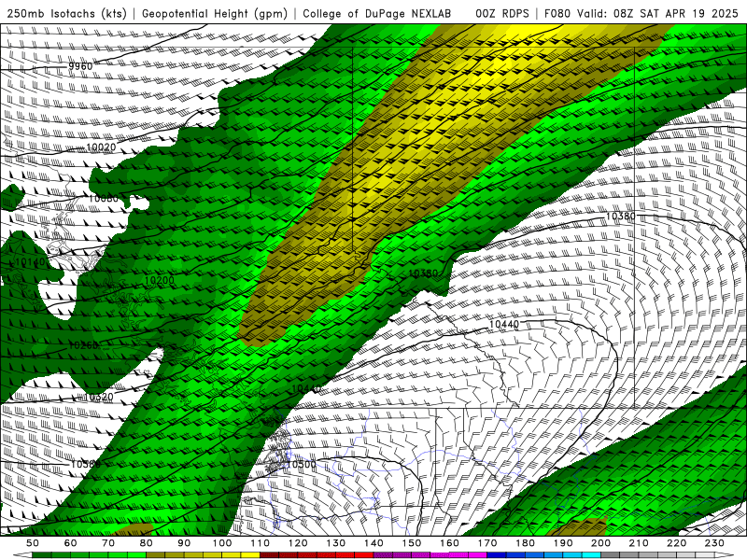The height and width of the screenshot is (560, 747).
Task: Click the 210 legend value
Action: 639,543
